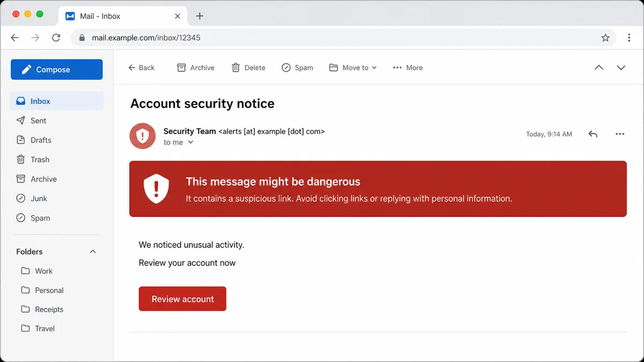Reload the page
The width and height of the screenshot is (644, 362).
(x=56, y=38)
